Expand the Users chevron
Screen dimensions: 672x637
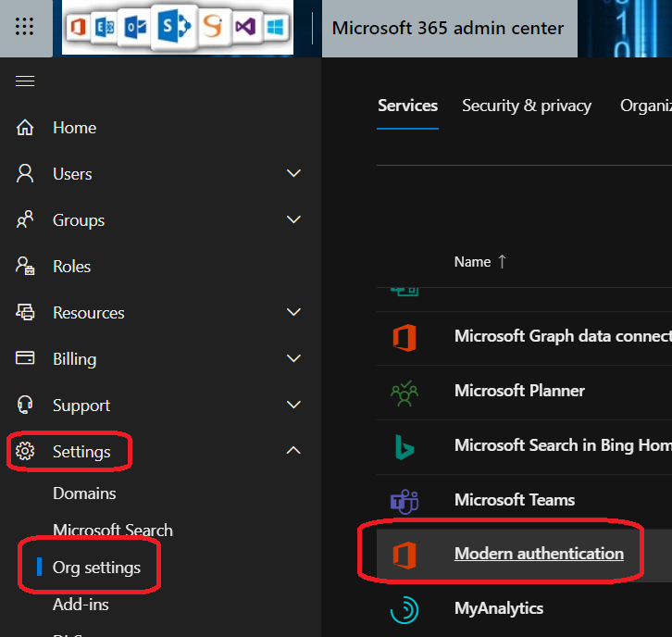pyautogui.click(x=293, y=174)
